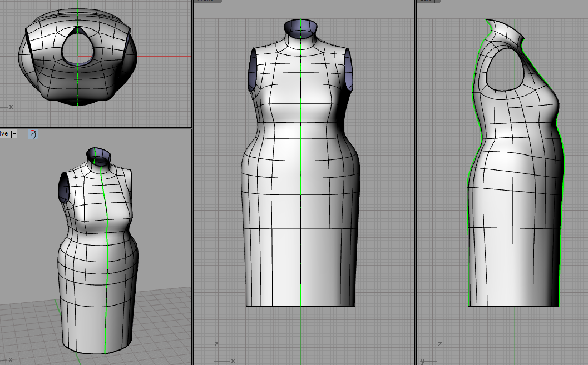This screenshot has height=365, width=588.
Task: Click divider between Front and side viewports
Action: pyautogui.click(x=416, y=183)
